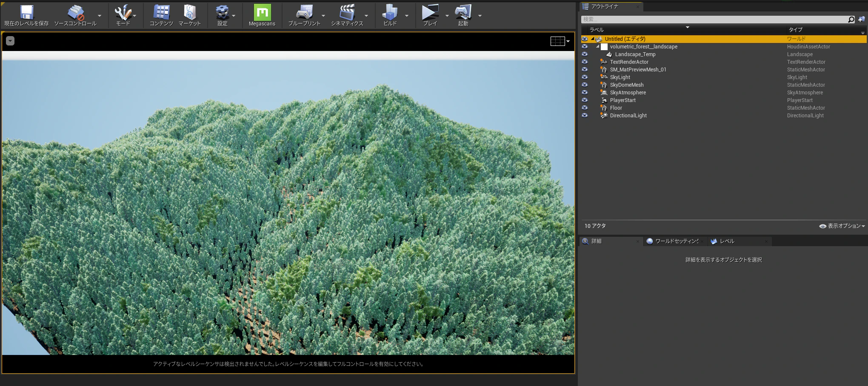Start Play in editor
The height and width of the screenshot is (386, 868).
click(x=430, y=12)
